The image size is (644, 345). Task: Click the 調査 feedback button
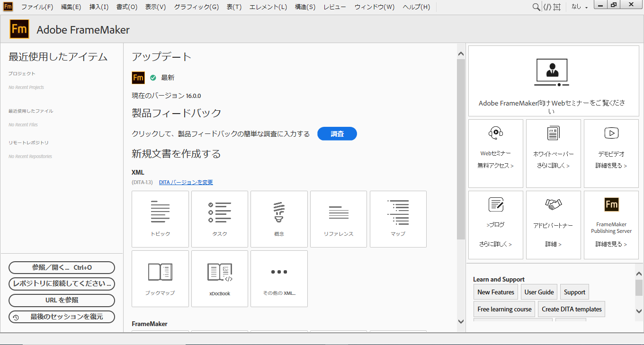tap(337, 134)
